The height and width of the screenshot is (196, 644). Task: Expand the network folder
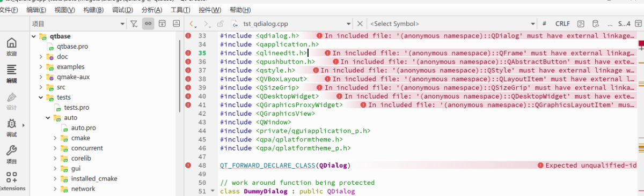[x=55, y=189]
